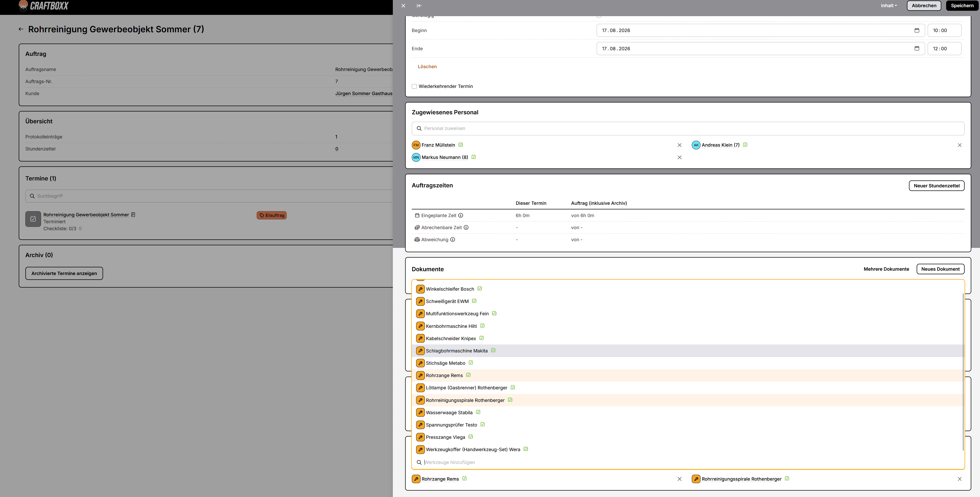Select Stichsäge Metabo from the tool list
980x497 pixels.
point(688,363)
